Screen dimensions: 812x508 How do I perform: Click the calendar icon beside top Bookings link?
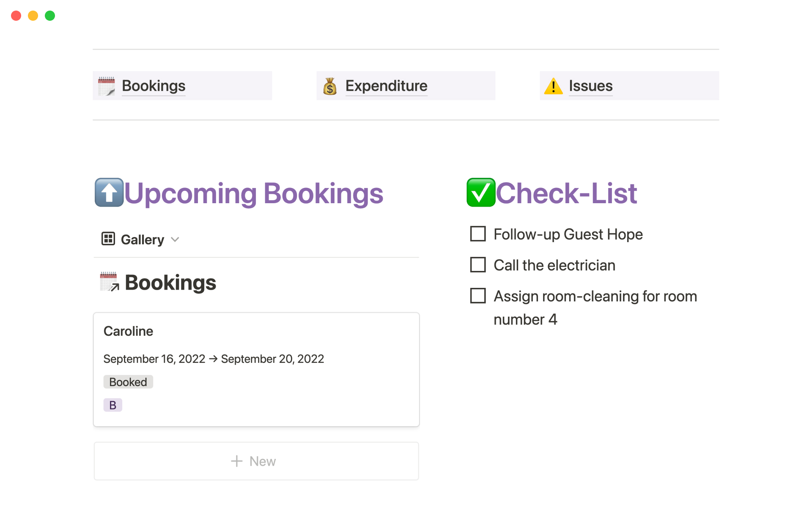(106, 86)
